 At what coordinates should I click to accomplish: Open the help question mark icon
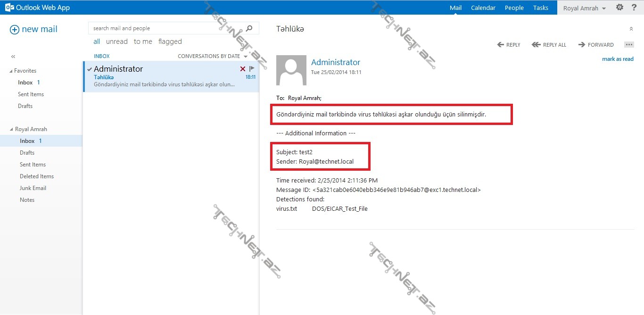[x=634, y=8]
